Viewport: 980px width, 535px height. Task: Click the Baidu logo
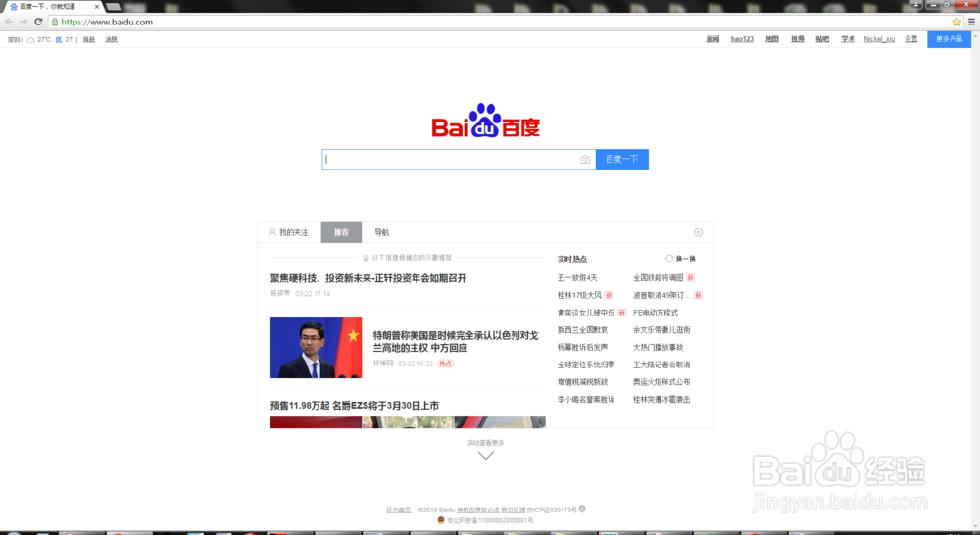tap(486, 121)
